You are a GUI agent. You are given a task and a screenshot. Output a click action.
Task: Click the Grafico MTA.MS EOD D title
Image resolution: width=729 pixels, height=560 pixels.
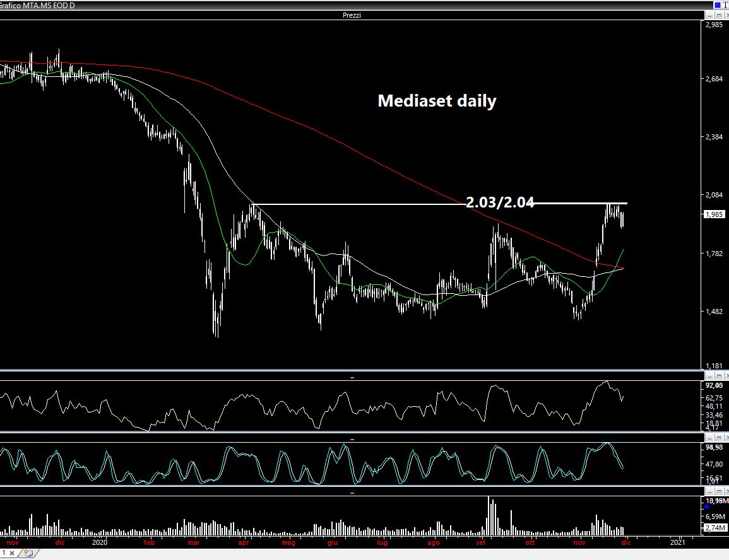tap(37, 6)
